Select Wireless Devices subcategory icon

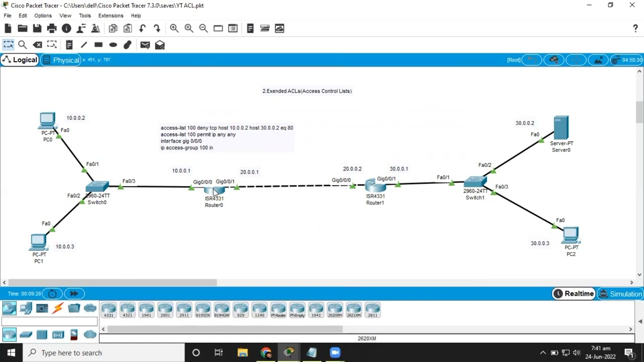click(58, 335)
